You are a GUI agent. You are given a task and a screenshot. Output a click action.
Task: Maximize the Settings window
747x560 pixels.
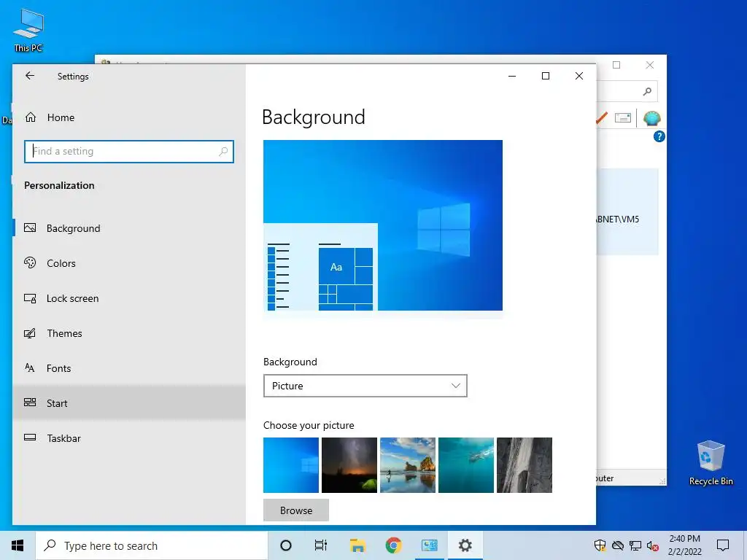[x=546, y=76]
